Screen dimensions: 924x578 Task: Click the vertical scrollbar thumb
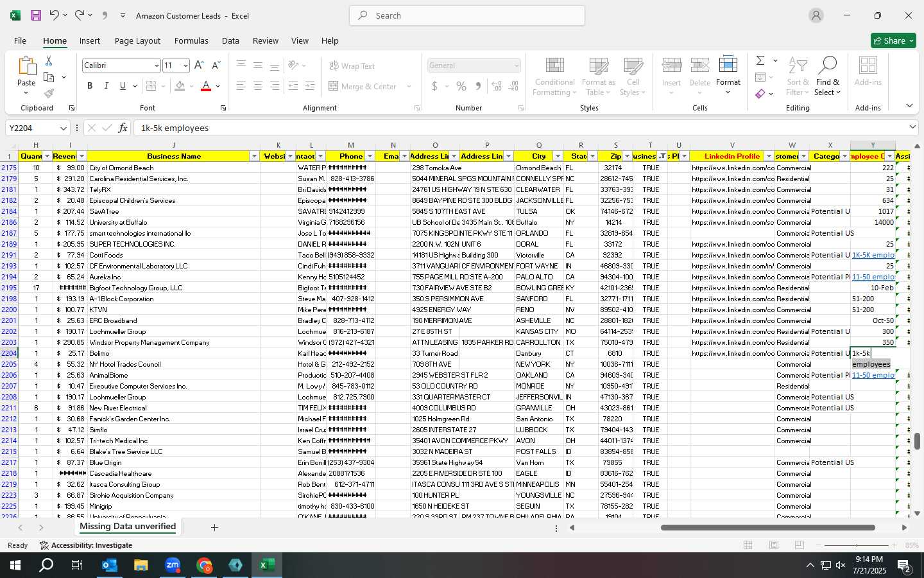917,441
